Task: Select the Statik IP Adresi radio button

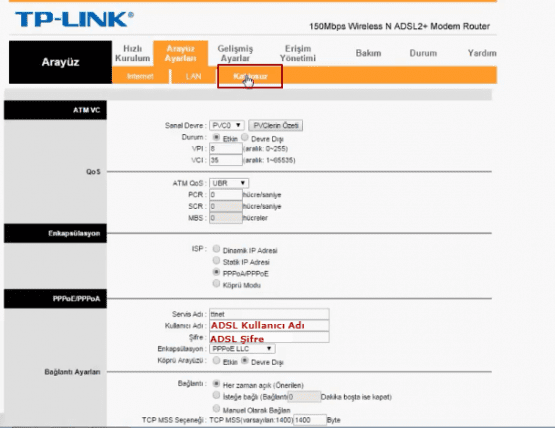Action: pos(216,261)
